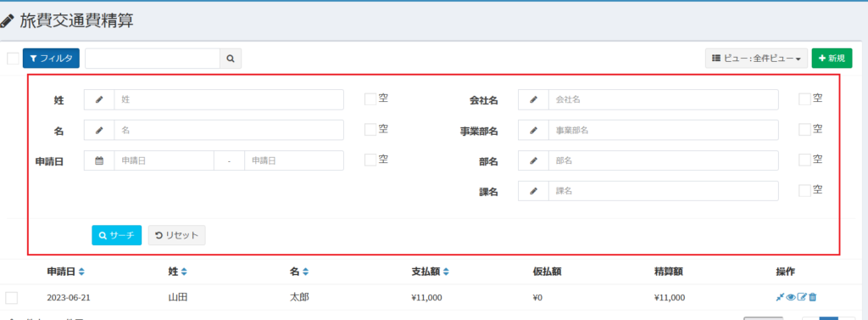Screen dimensions: 868x320
Task: Edit the 山田 record via edit icon
Action: [x=802, y=297]
